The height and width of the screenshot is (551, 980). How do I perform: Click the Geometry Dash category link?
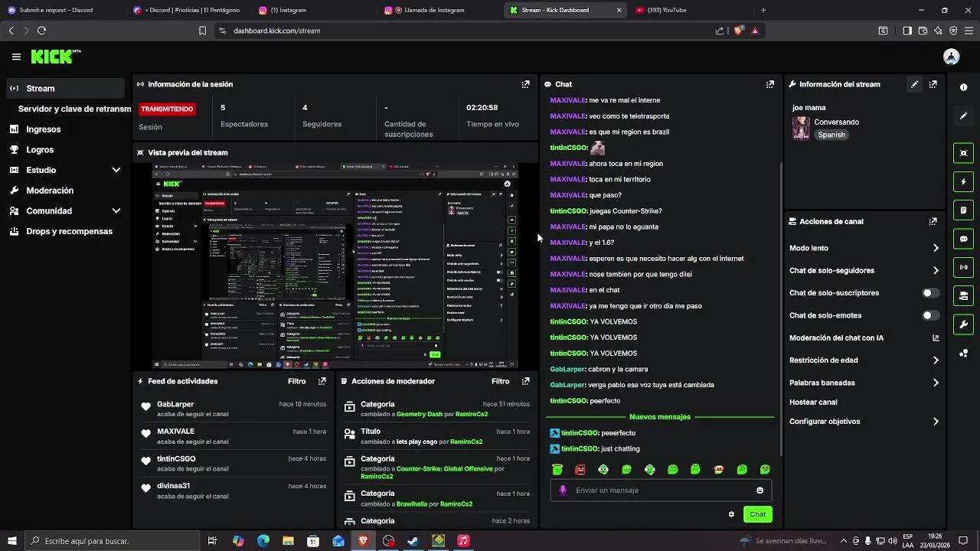coord(420,414)
